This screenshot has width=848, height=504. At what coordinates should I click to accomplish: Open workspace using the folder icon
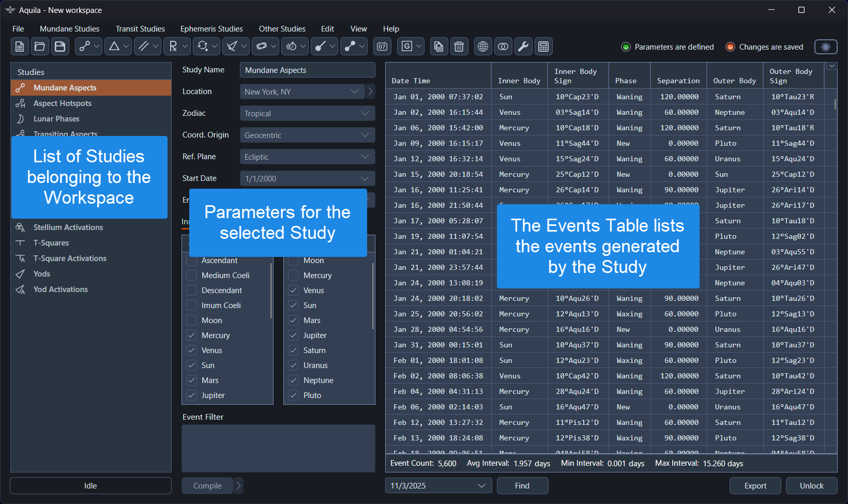[x=40, y=47]
